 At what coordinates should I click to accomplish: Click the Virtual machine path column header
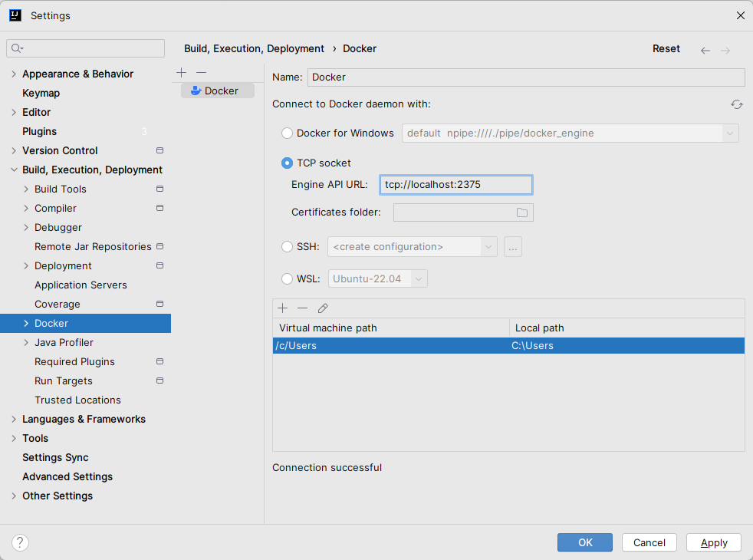point(391,328)
